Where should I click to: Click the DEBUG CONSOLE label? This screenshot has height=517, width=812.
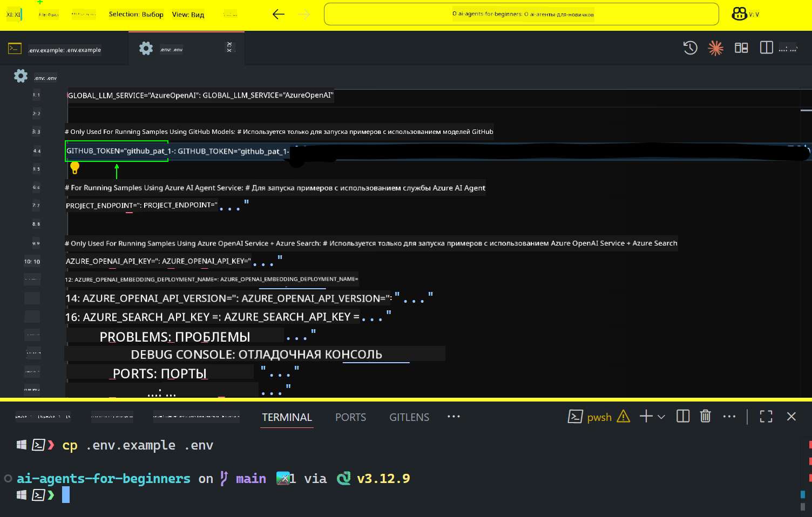click(x=256, y=355)
